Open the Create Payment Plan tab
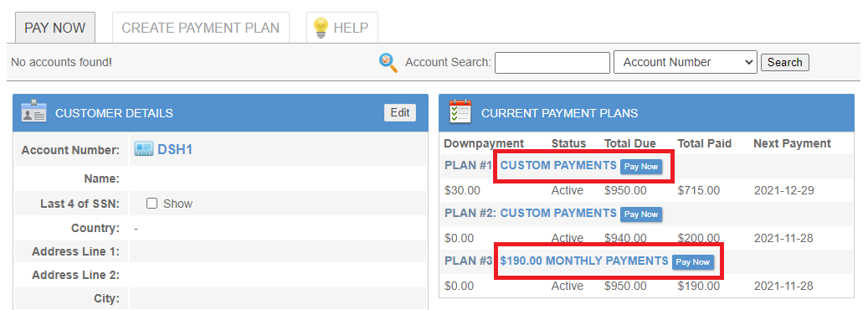The image size is (868, 310). (x=200, y=28)
